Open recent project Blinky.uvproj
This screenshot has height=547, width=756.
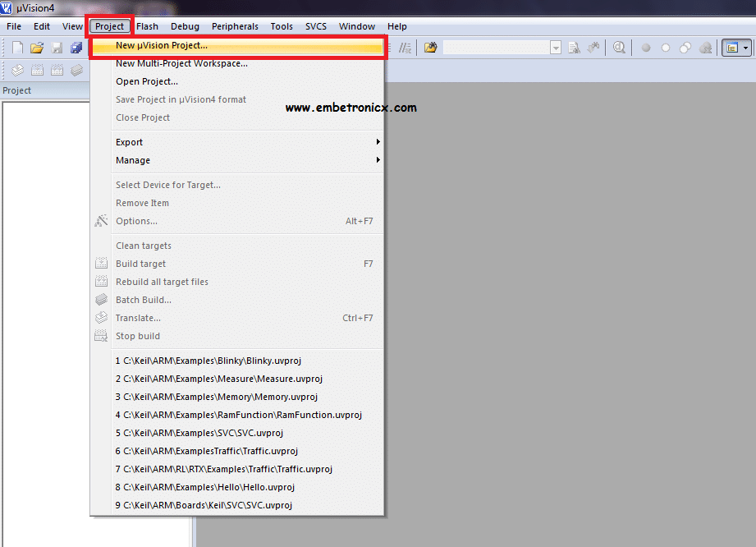click(x=238, y=361)
